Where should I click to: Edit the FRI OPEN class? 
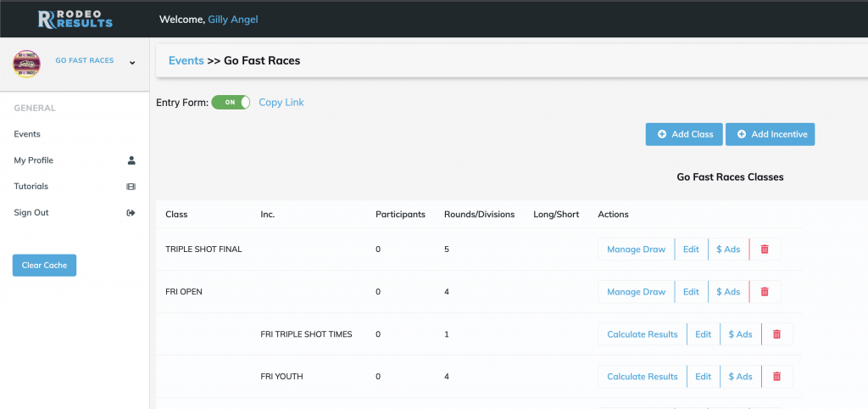[x=691, y=292]
